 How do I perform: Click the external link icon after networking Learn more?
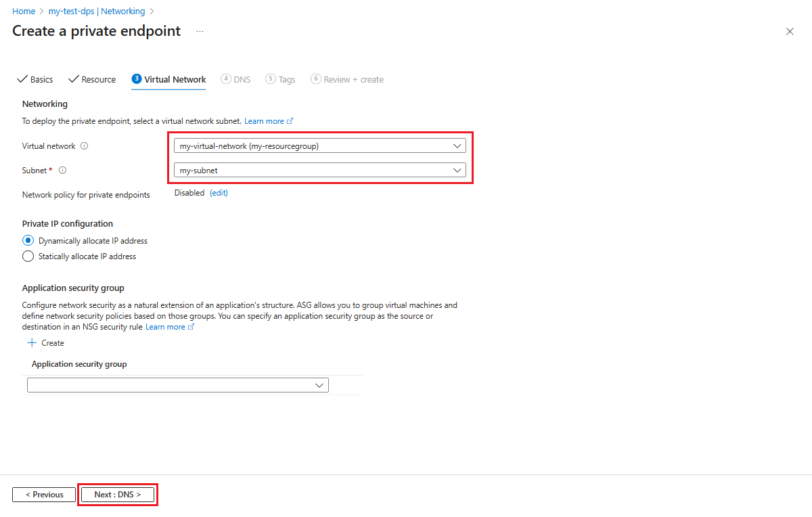pos(291,120)
